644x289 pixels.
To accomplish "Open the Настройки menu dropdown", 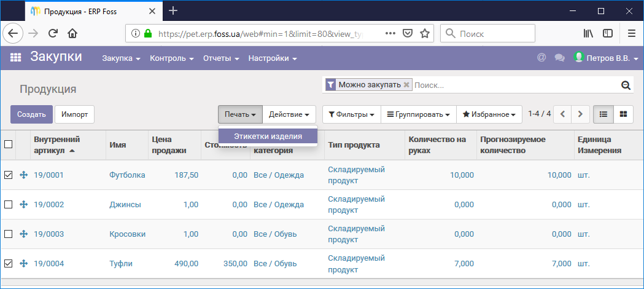I will (x=273, y=58).
